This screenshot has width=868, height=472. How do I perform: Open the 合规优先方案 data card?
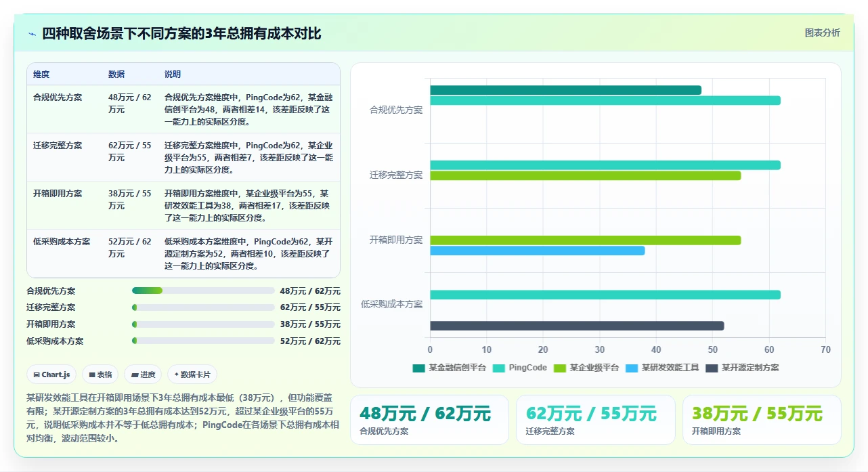pos(429,420)
